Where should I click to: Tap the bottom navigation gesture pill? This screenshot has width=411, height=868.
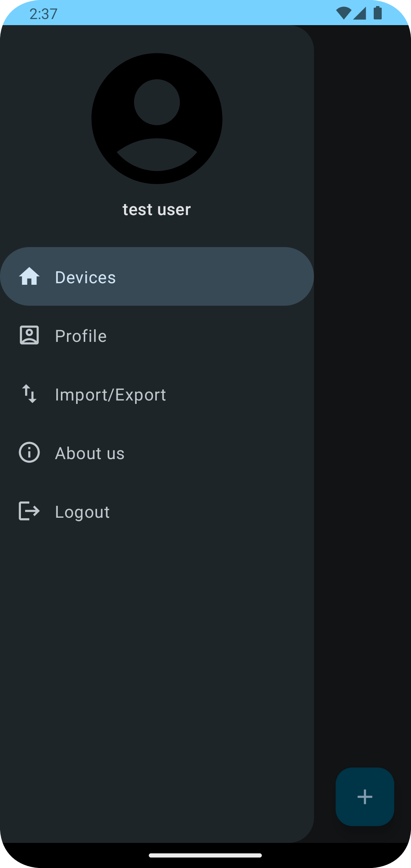tap(205, 855)
